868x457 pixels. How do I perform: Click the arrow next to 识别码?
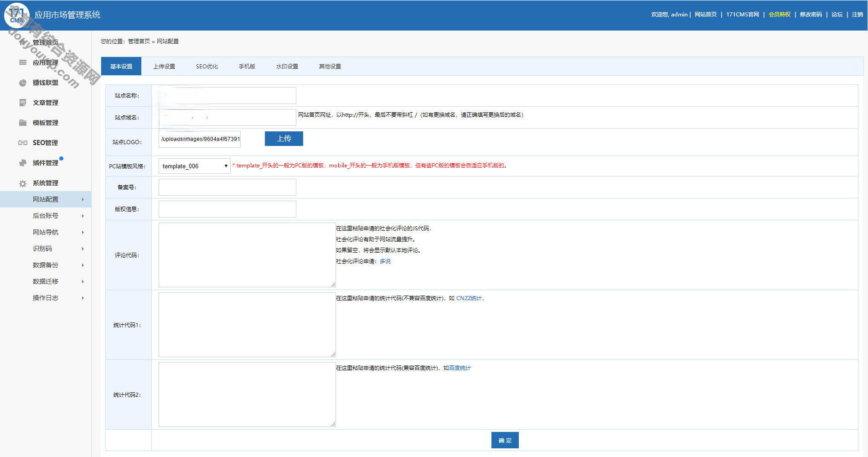coord(83,249)
